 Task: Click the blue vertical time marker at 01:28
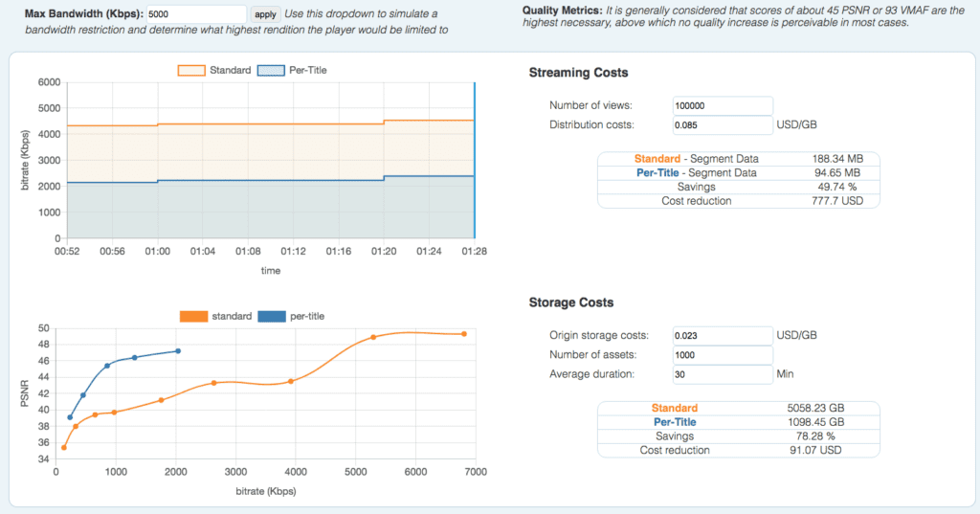click(x=475, y=160)
